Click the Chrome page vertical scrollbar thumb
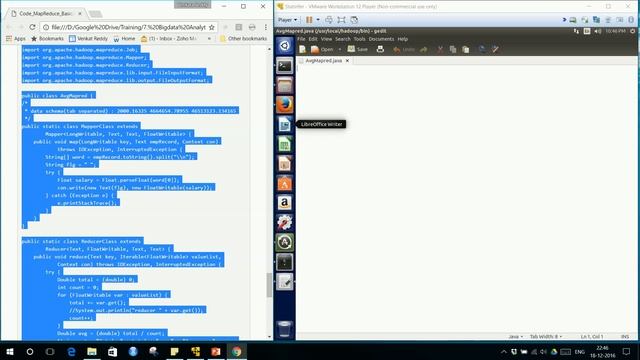The image size is (640, 360). coord(269,285)
